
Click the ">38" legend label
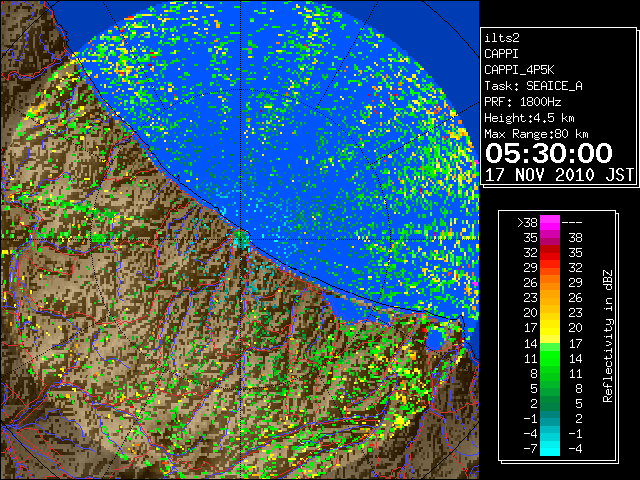(527, 222)
